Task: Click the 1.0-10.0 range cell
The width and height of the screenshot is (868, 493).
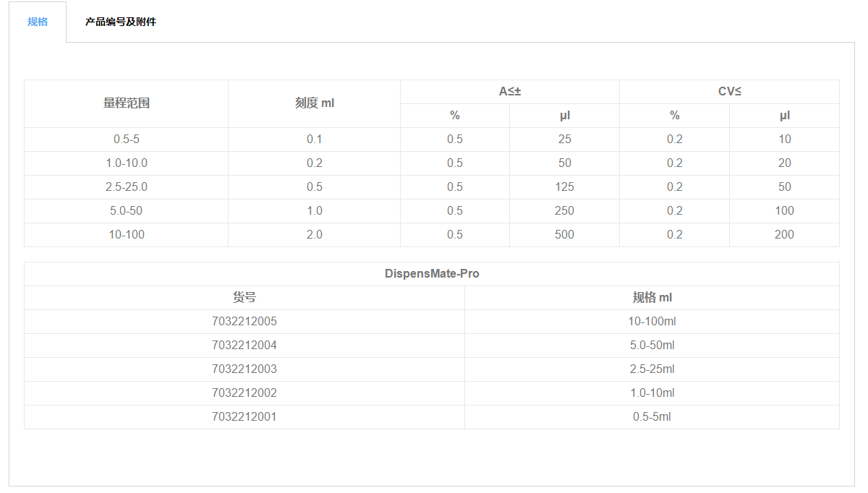Action: [x=127, y=163]
